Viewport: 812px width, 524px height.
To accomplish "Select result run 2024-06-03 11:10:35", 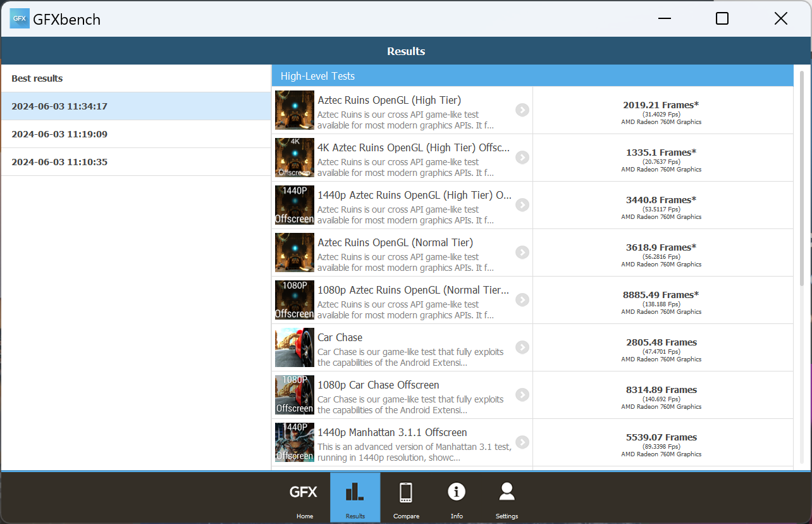I will tap(136, 162).
